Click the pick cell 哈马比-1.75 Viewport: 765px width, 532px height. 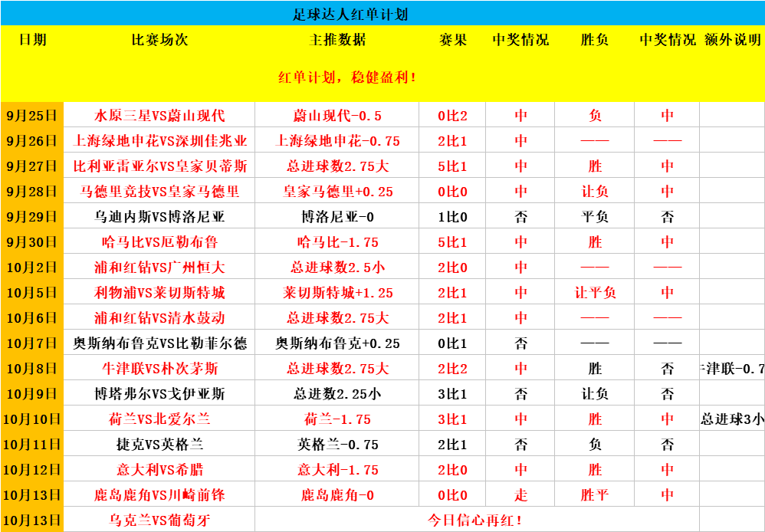click(337, 242)
